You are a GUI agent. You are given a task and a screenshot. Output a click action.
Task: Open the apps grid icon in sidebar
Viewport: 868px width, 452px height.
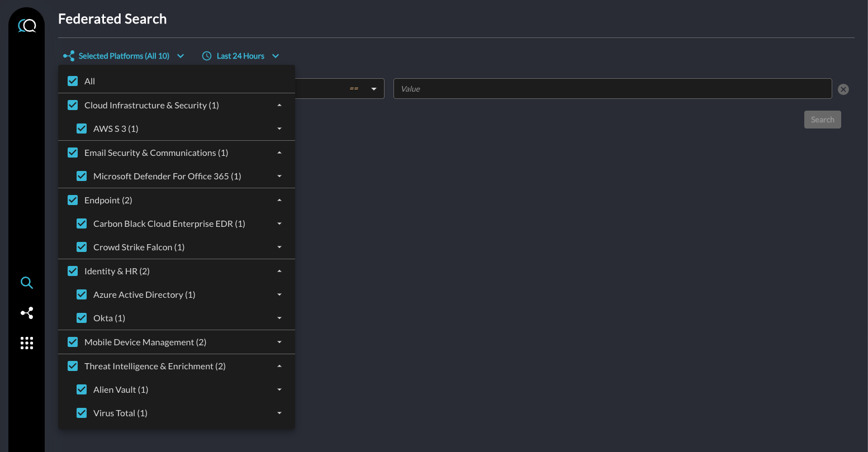[27, 343]
